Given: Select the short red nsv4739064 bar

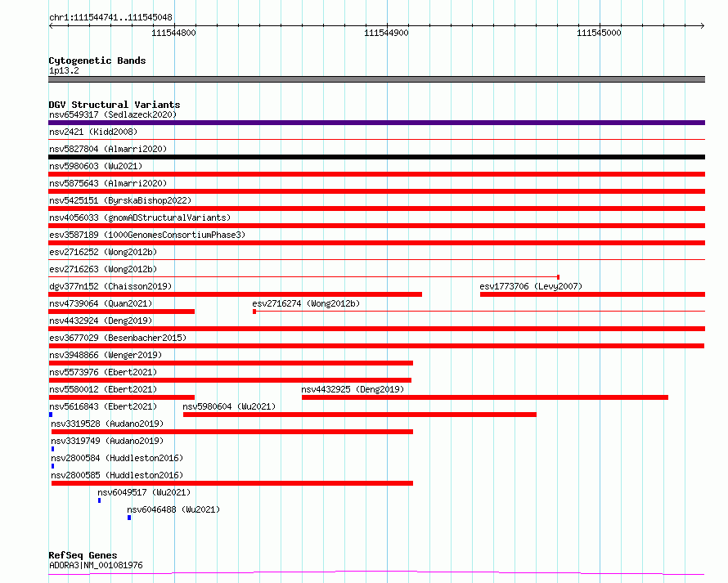Looking at the screenshot, I should tap(121, 312).
